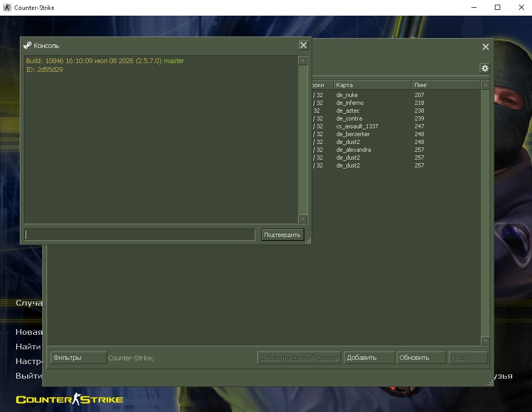The width and height of the screenshot is (532, 412).
Task: Click the Добавить button
Action: pos(369,357)
